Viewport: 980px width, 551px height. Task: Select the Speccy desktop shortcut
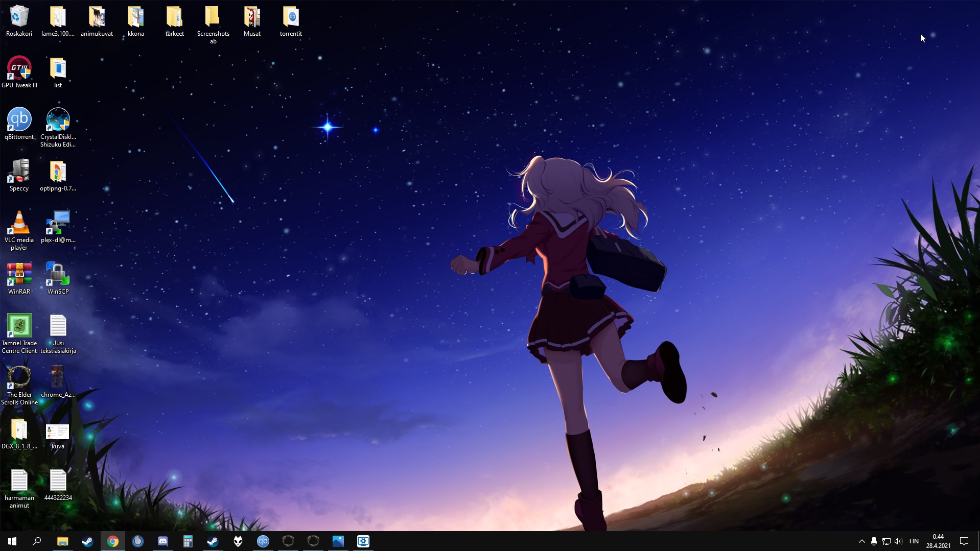pos(19,175)
